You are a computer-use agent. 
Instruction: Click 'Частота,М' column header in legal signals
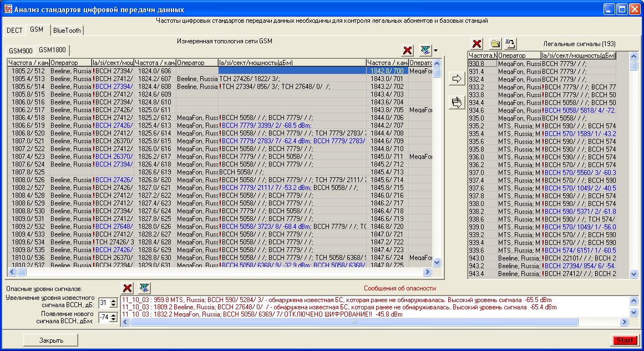point(483,56)
